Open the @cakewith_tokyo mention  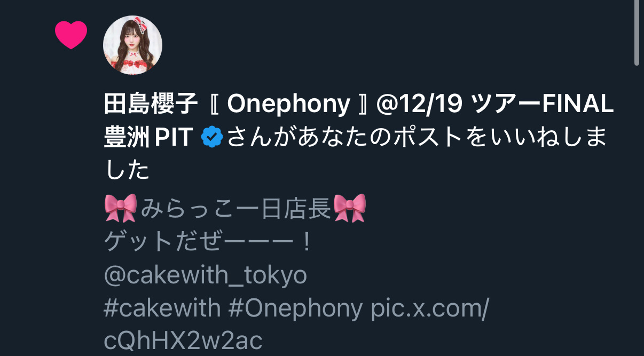(x=206, y=275)
